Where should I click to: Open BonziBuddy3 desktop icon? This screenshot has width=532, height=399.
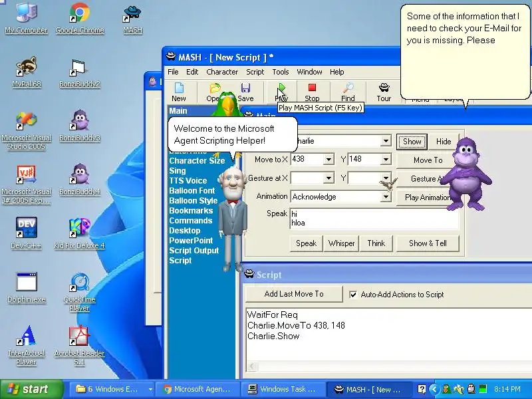coord(79,126)
